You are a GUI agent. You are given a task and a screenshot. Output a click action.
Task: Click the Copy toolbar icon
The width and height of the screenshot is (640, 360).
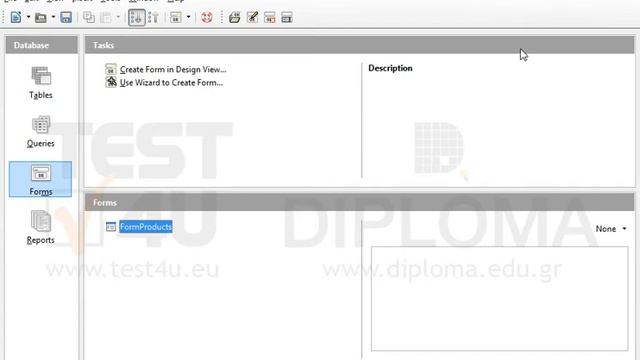point(89,17)
